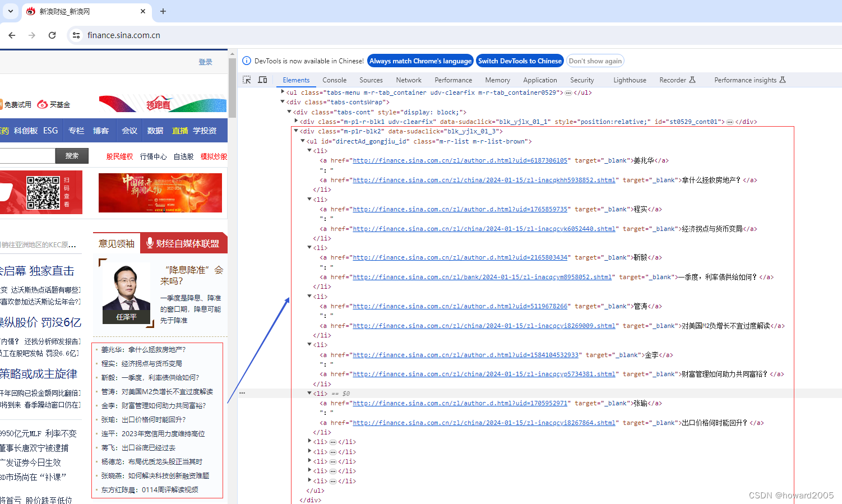
Task: Open new tab with plus button
Action: [x=163, y=11]
